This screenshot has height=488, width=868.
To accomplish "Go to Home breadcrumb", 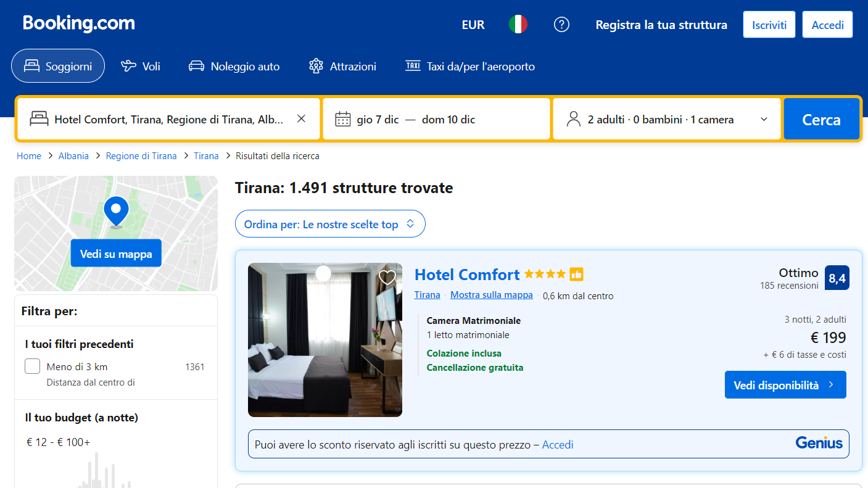I will [29, 156].
